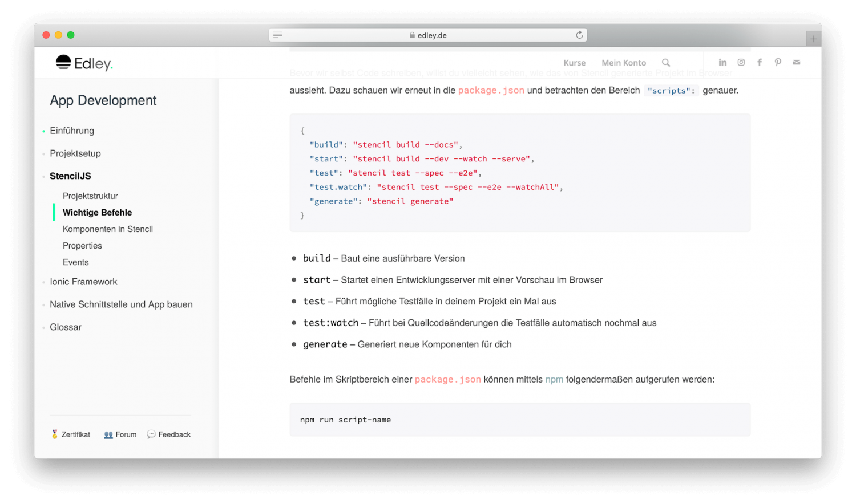Click the search magnifier icon
This screenshot has height=504, width=856.
[666, 63]
